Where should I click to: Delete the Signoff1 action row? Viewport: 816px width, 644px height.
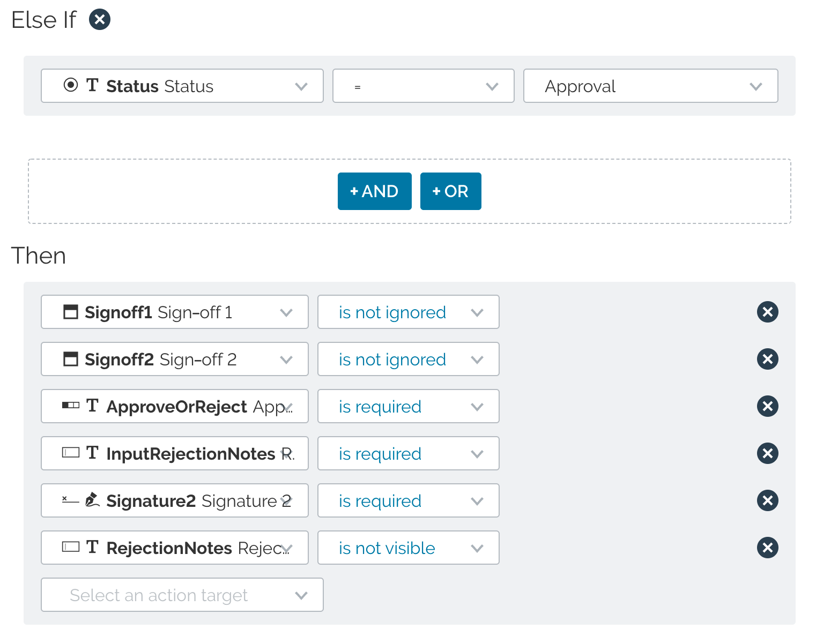point(768,312)
